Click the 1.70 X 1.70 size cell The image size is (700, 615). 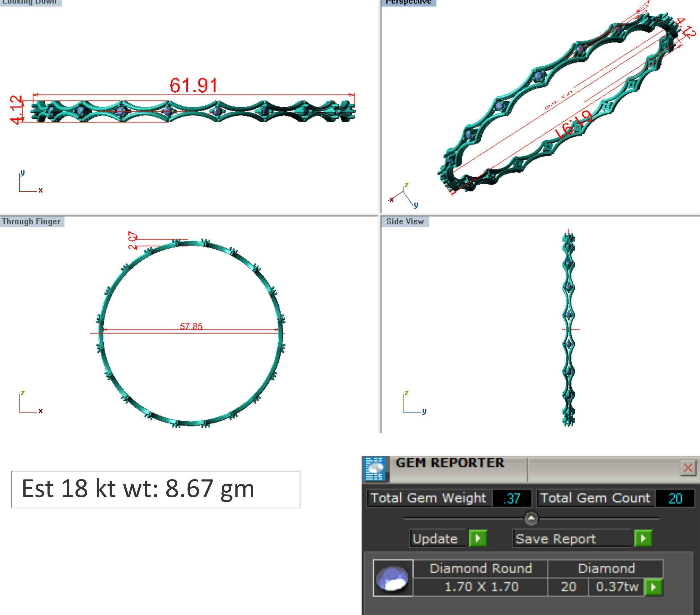481,587
